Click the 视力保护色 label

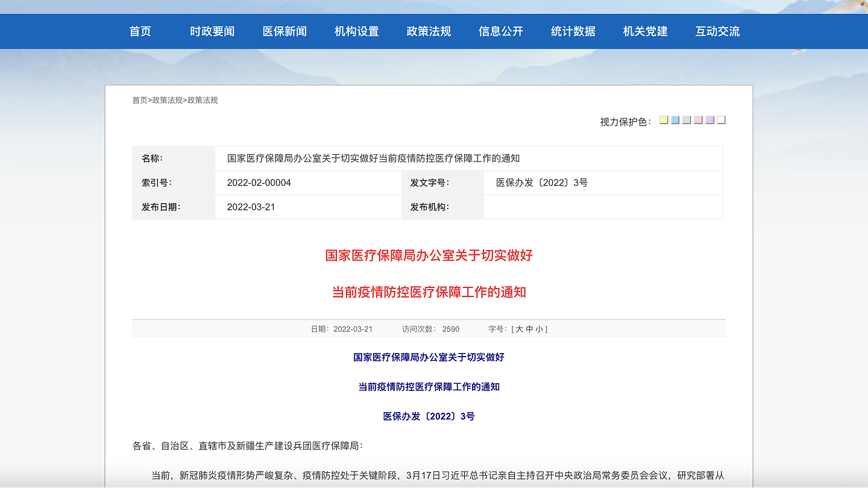pos(625,122)
